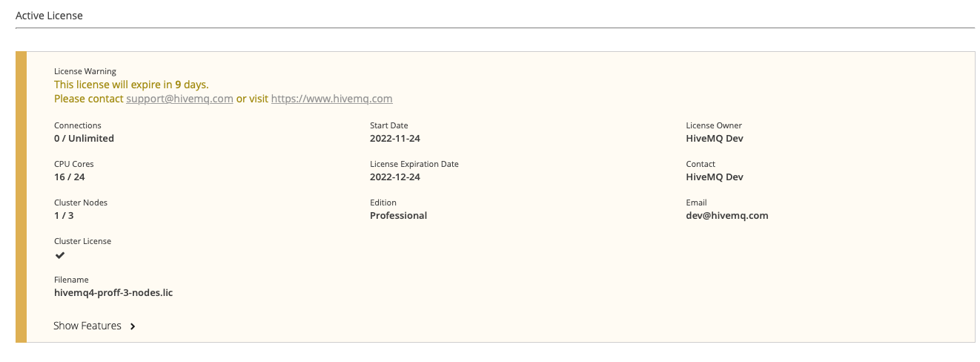Click the CPU Cores label

coord(74,164)
